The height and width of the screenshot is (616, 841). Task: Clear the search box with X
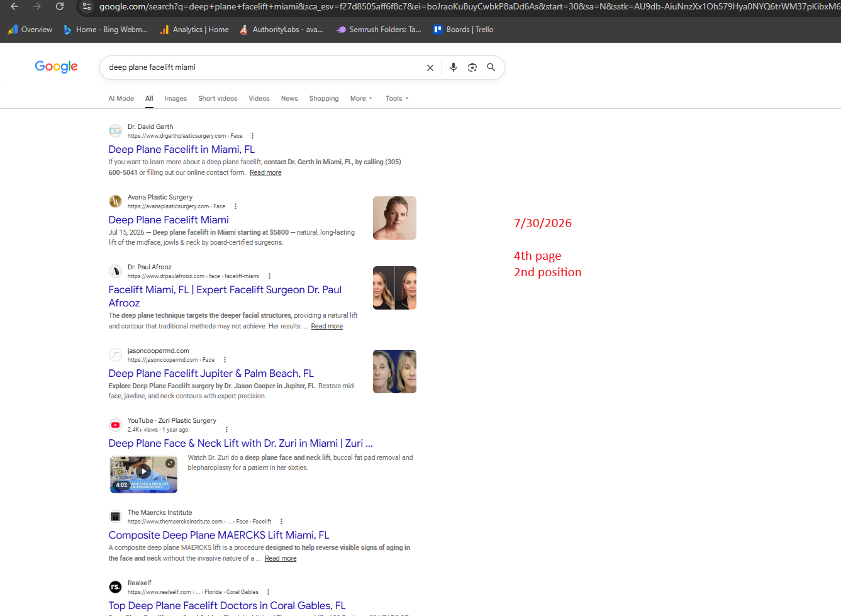[x=430, y=67]
